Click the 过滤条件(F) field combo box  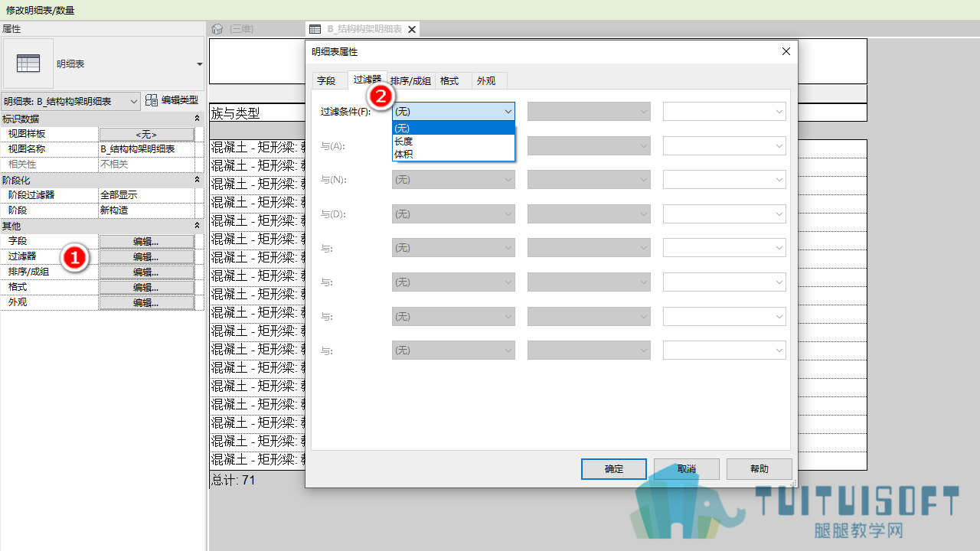tap(453, 112)
